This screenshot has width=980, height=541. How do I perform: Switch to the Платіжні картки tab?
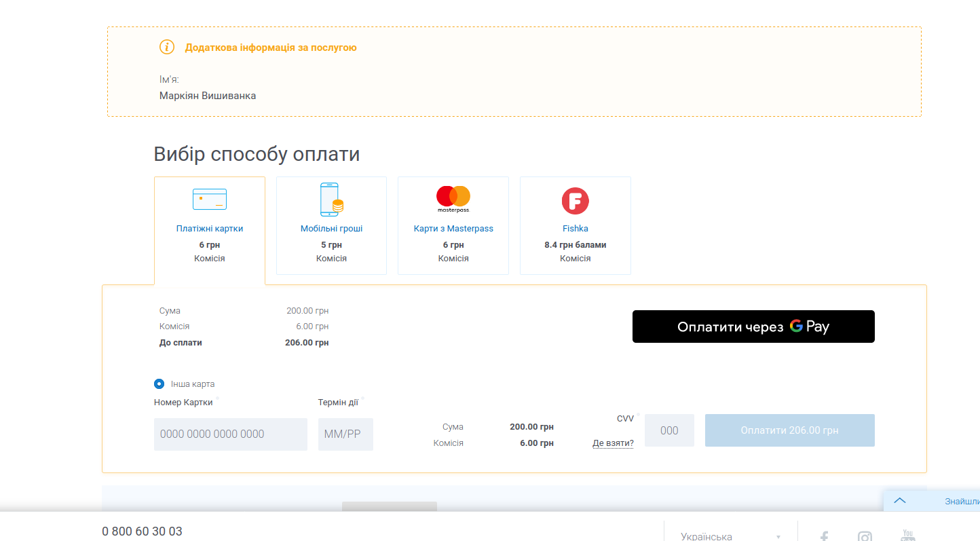coord(209,229)
